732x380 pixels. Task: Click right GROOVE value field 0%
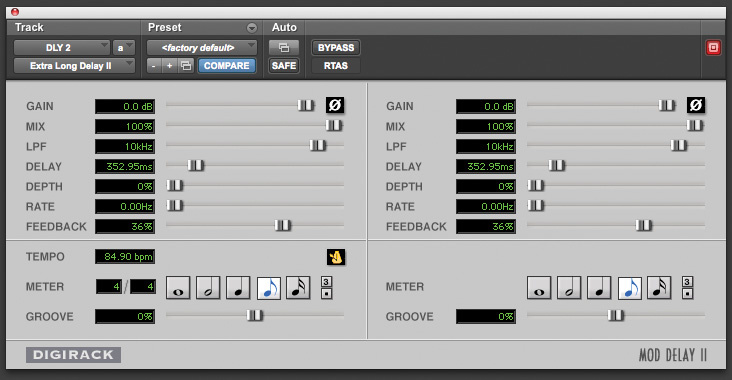point(486,317)
